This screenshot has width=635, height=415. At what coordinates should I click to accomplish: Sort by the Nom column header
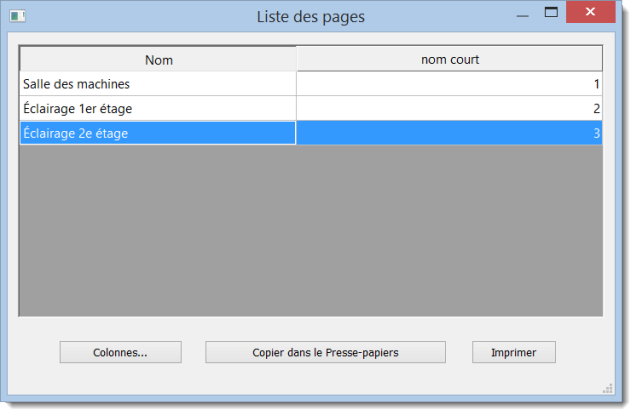pyautogui.click(x=158, y=60)
